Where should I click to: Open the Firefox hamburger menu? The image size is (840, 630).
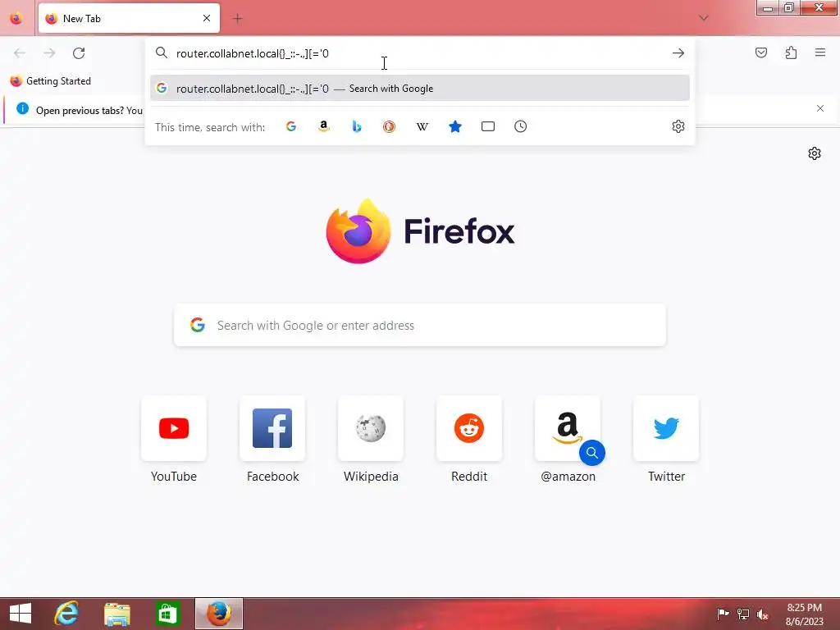820,52
